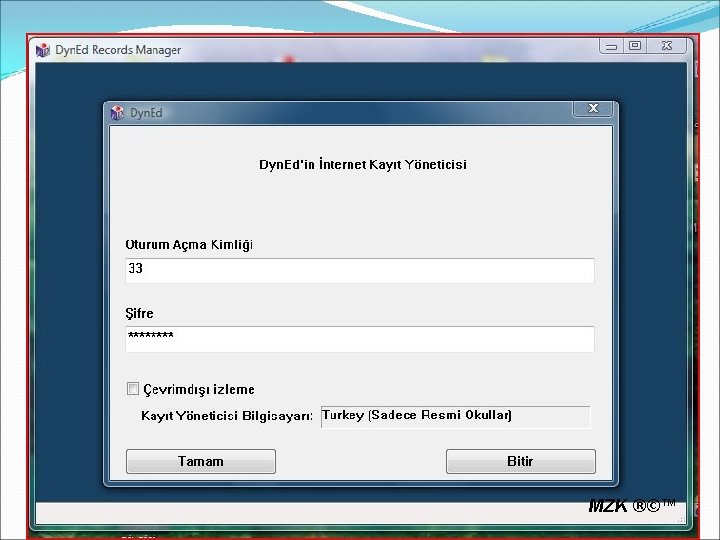This screenshot has height=540, width=720.
Task: Click the DynEd Records Manager app icon
Action: [43, 50]
